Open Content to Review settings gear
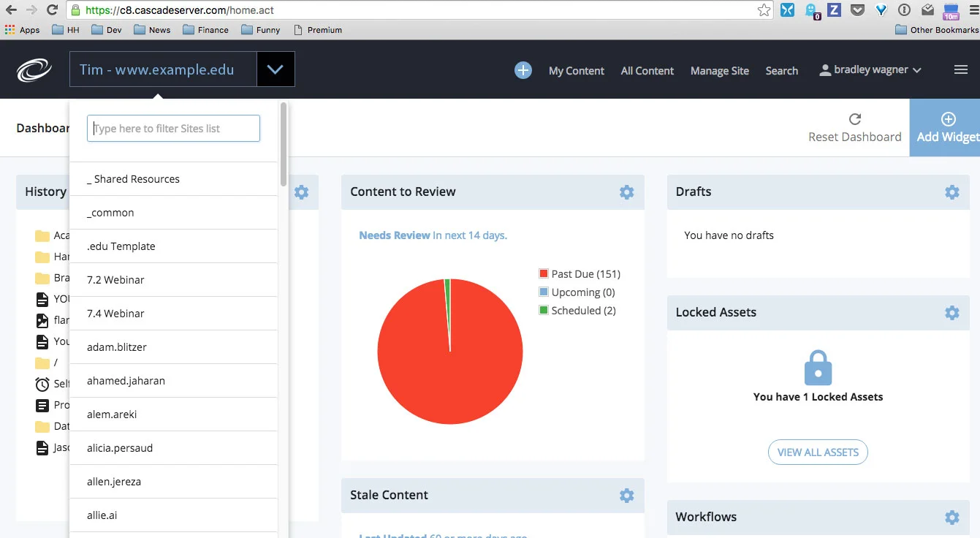 coord(627,192)
